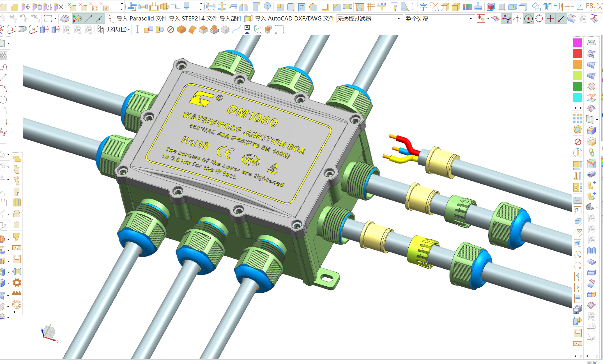The width and height of the screenshot is (603, 364).
Task: Expand the rectangle selection dropdown arrow
Action: point(56,19)
